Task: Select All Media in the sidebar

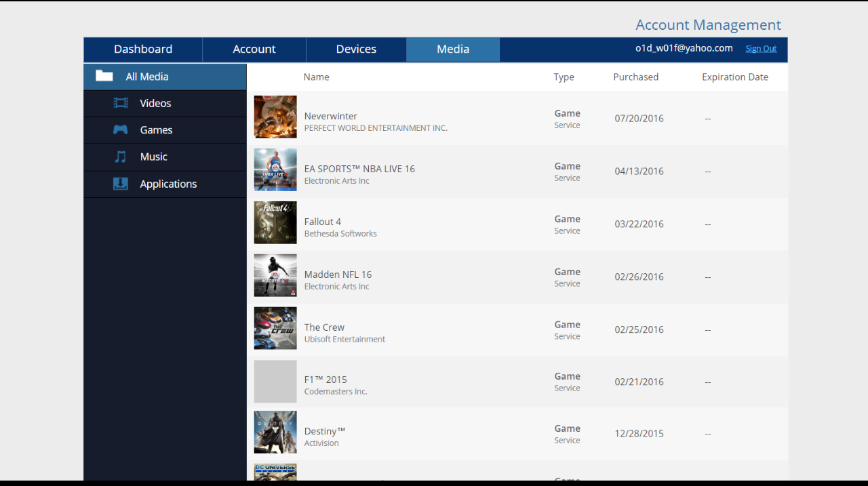Action: (165, 77)
